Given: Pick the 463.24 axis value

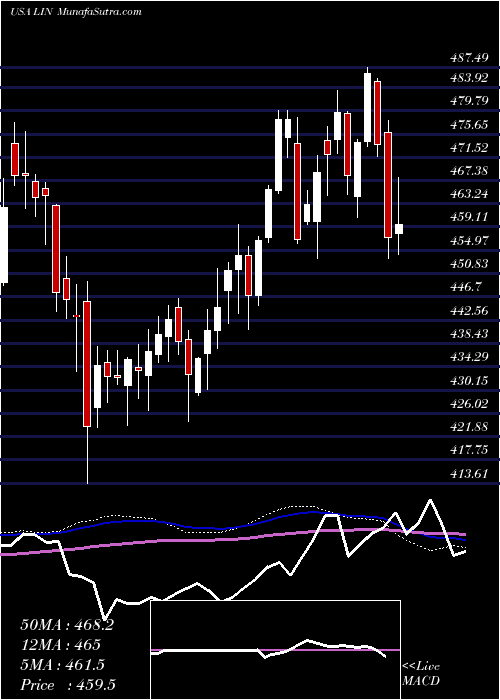Looking at the screenshot, I should tap(469, 194).
